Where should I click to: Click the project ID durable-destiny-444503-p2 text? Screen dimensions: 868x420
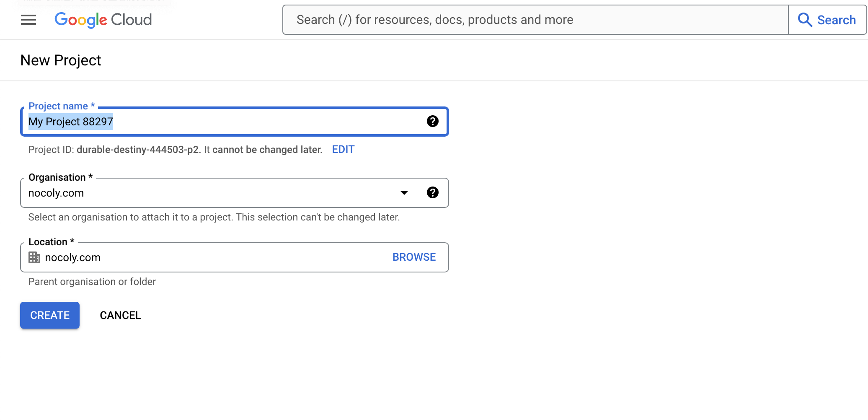[138, 150]
